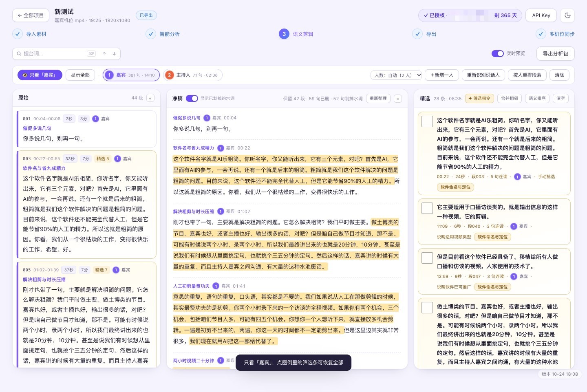This screenshot has width=587, height=392.
Task: Toggle the 实时预览 switch
Action: click(x=497, y=53)
